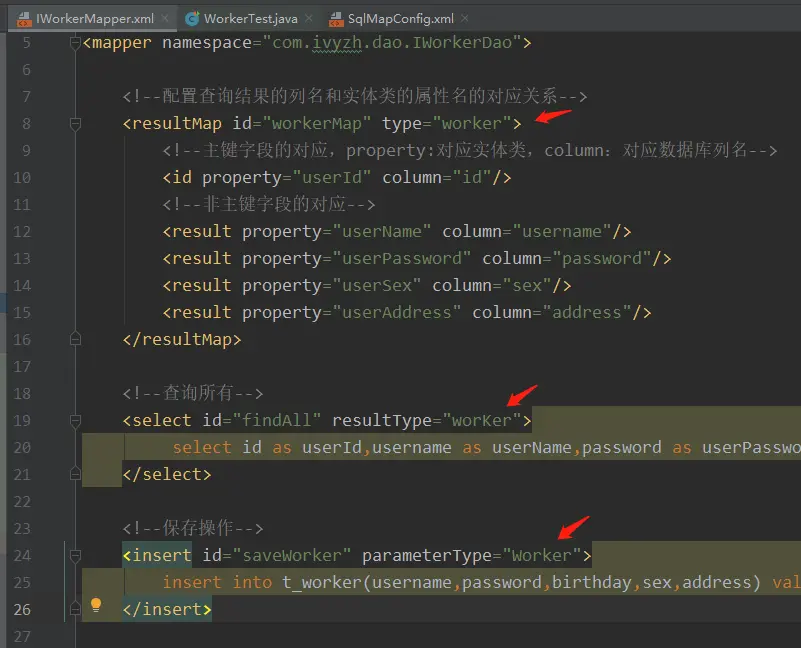Click the comment 保存操作 on line 23
Image resolution: width=801 pixels, height=648 pixels.
point(198,528)
